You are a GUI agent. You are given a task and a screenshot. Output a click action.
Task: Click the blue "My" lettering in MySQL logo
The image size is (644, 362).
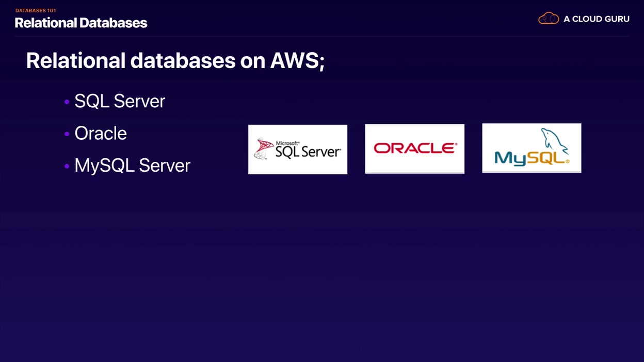508,158
